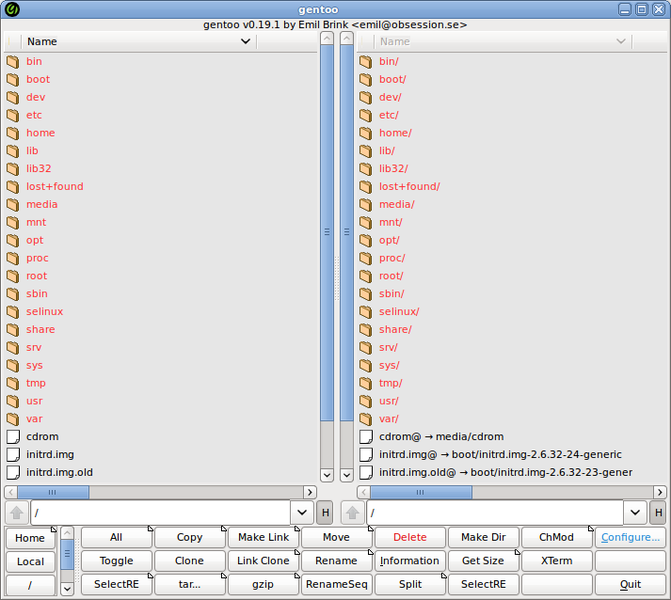Click left pane Name column sort arrow
Viewport: 671px width, 600px height.
point(245,42)
